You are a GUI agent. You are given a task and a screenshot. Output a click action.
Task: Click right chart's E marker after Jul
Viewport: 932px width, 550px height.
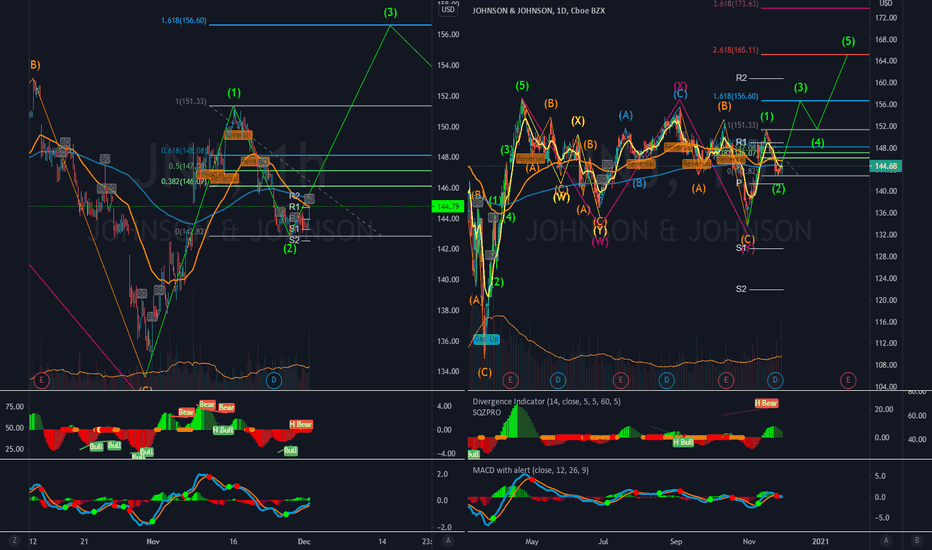tap(621, 380)
